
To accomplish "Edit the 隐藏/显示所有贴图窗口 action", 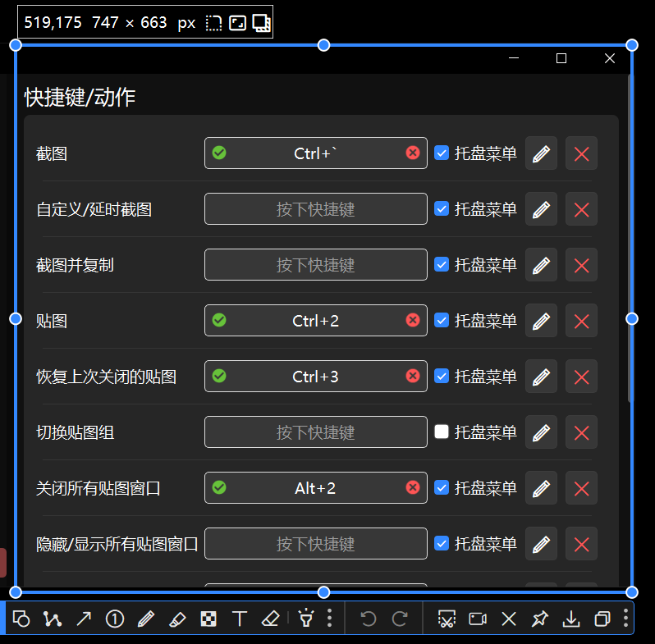I will pyautogui.click(x=541, y=544).
